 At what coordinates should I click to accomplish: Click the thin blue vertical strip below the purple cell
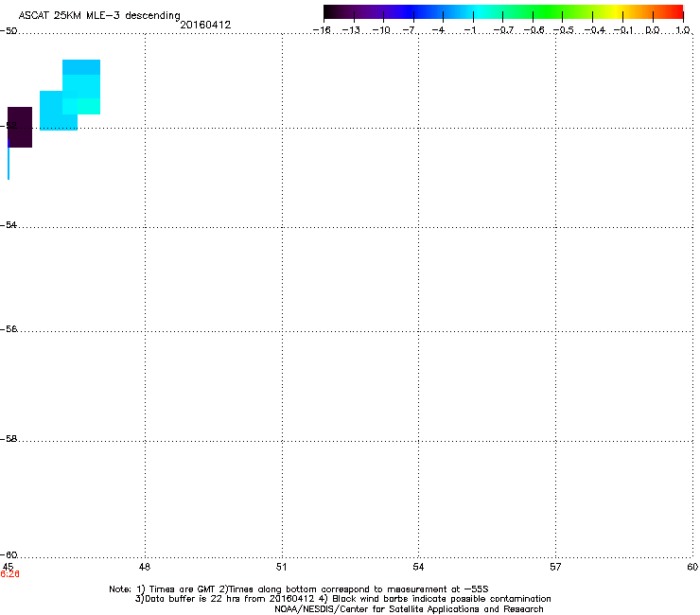9,164
